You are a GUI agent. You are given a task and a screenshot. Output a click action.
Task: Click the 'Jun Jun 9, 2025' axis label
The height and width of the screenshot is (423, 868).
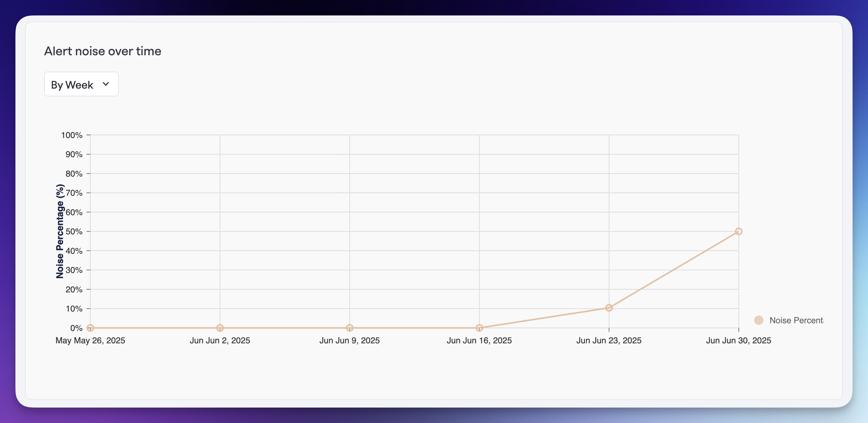point(350,340)
